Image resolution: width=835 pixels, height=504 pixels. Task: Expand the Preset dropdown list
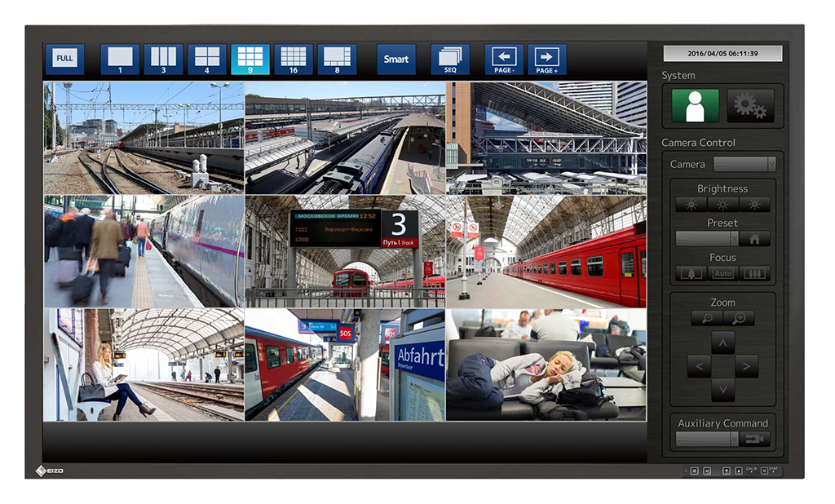click(707, 239)
